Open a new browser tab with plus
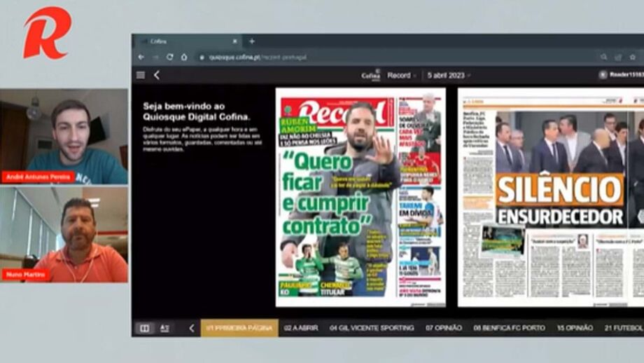The height and width of the screenshot is (363, 644). (252, 41)
